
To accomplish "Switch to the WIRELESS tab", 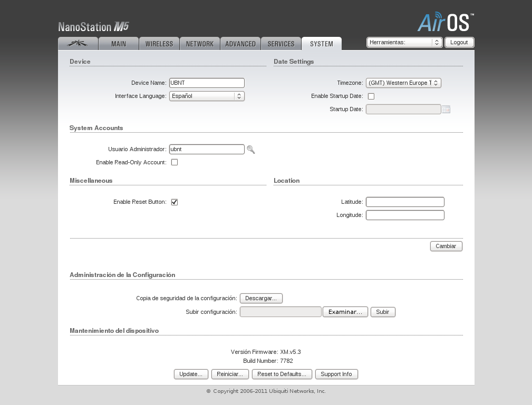I will (159, 44).
